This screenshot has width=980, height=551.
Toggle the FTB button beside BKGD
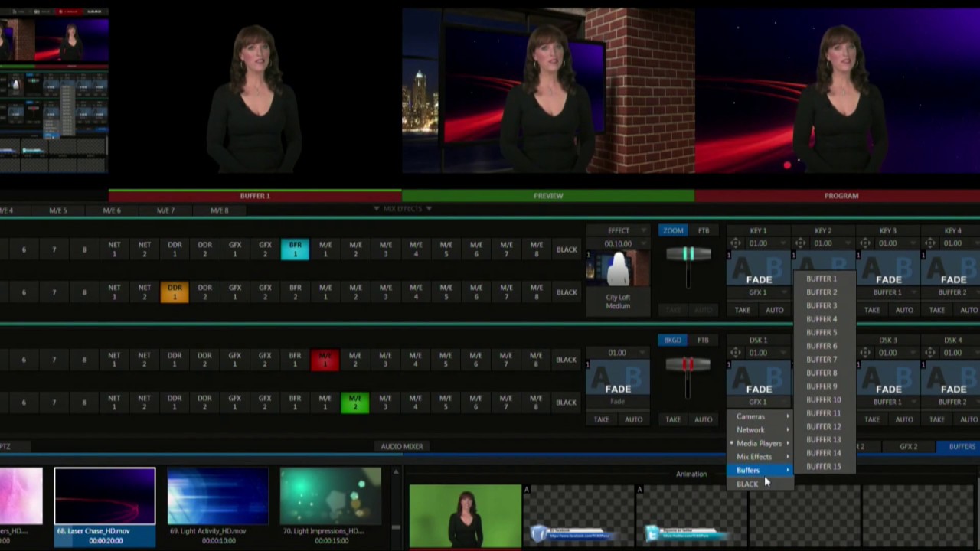point(703,340)
